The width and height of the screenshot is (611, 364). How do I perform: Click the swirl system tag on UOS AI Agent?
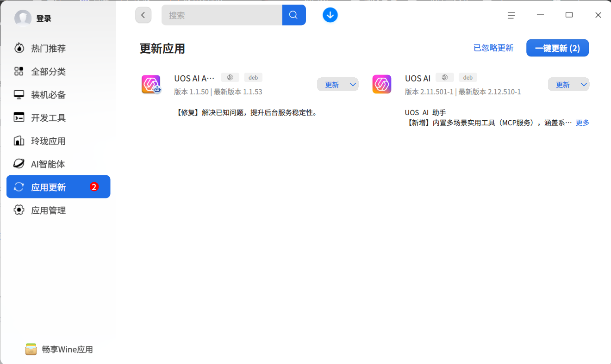[x=230, y=77]
